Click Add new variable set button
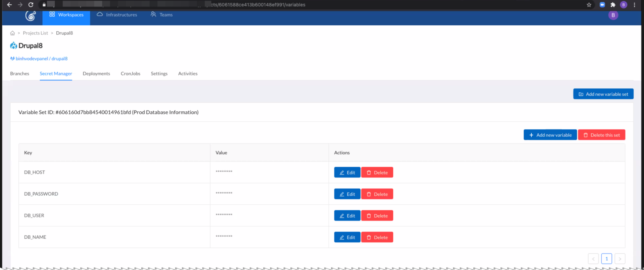 coord(603,94)
